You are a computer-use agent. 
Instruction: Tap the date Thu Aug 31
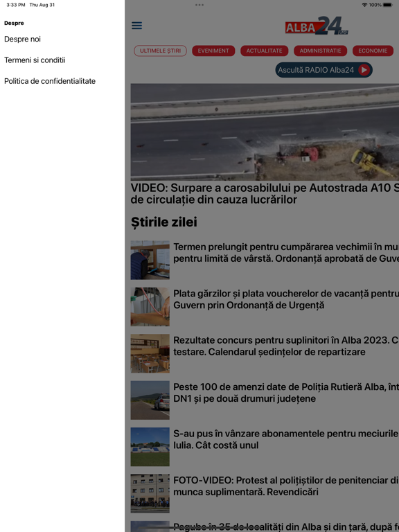point(42,5)
